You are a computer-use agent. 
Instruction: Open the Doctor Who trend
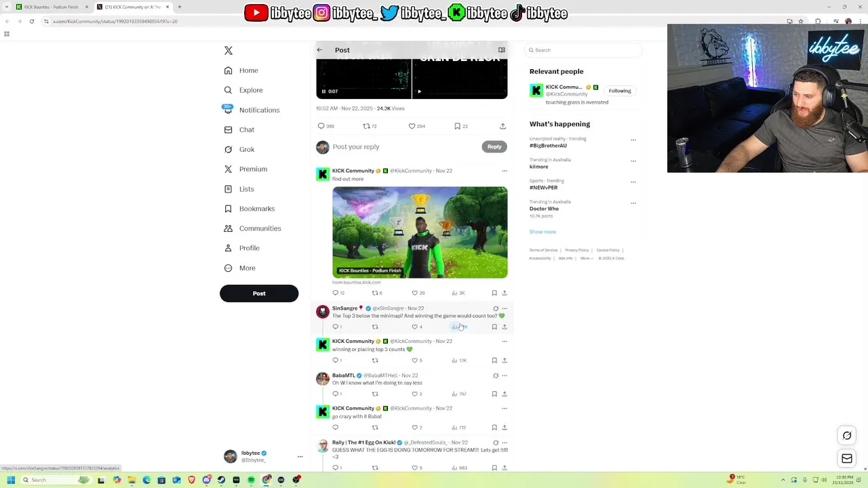pyautogui.click(x=544, y=209)
